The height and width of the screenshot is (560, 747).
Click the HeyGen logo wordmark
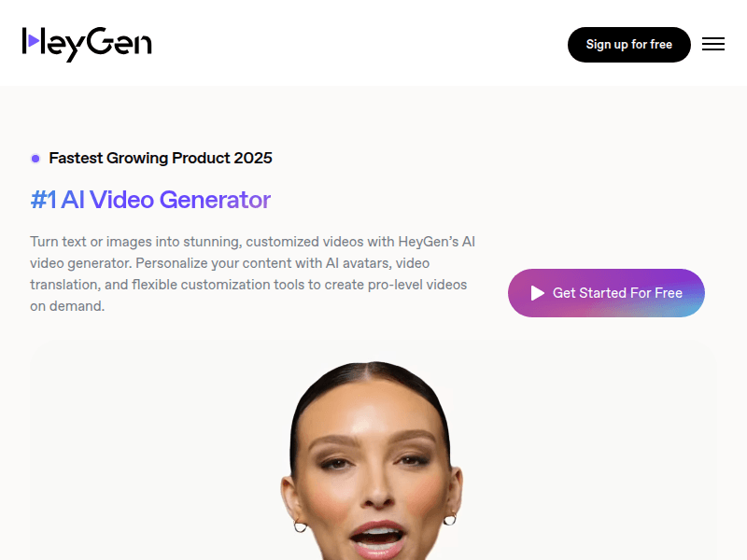pyautogui.click(x=87, y=44)
